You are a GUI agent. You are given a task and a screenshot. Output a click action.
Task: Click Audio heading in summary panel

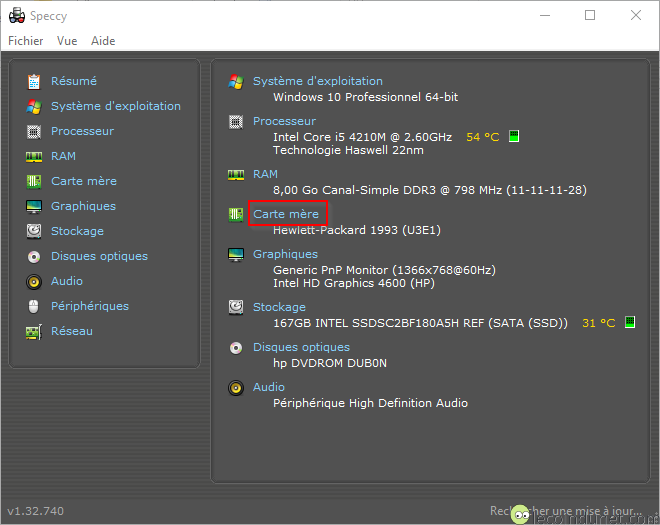tap(269, 387)
